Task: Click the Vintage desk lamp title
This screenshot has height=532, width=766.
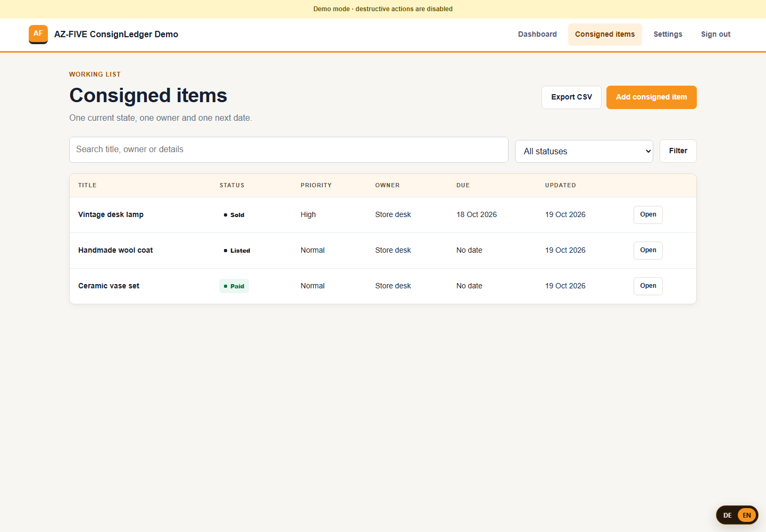Action: [x=111, y=214]
